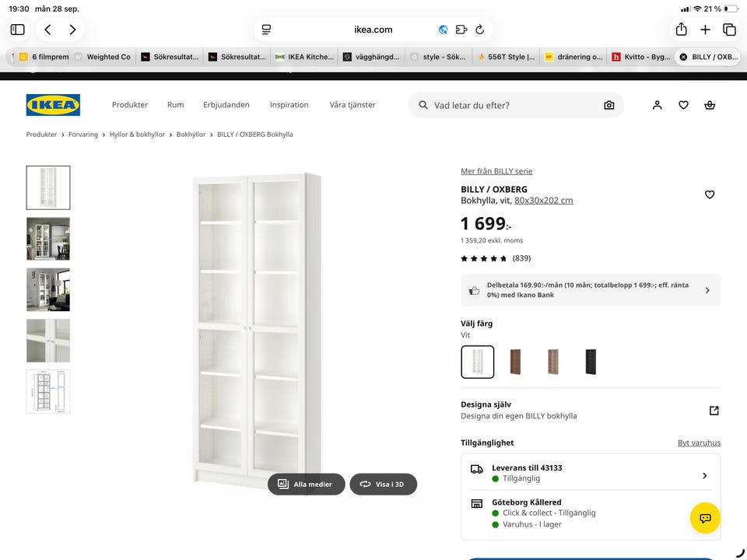
Task: Open Designa själv external link
Action: (714, 411)
